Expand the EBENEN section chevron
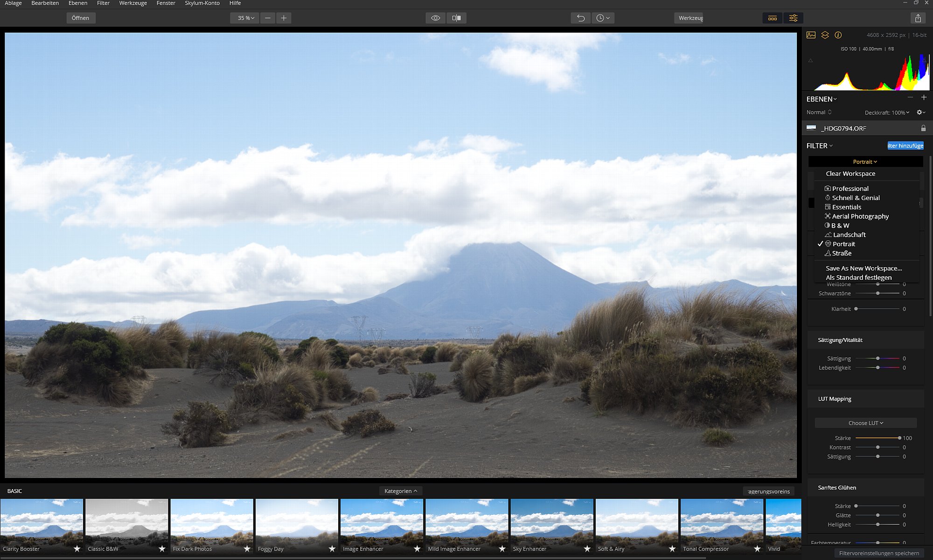This screenshot has height=560, width=933. coord(835,99)
